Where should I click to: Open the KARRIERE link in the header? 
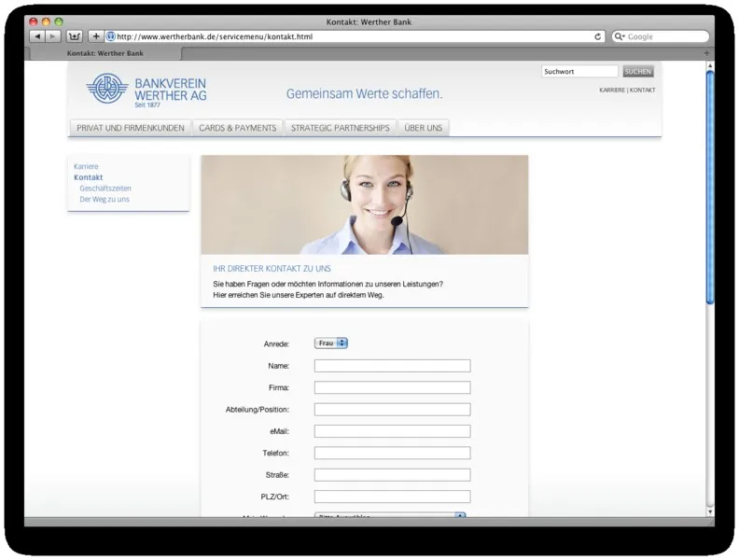pyautogui.click(x=612, y=90)
